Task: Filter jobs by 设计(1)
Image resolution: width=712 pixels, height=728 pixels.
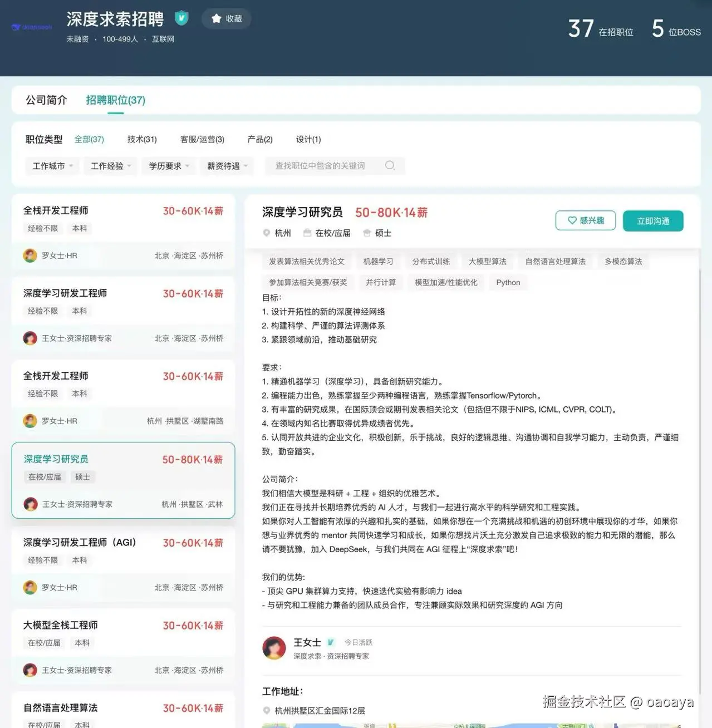Action: (x=308, y=139)
